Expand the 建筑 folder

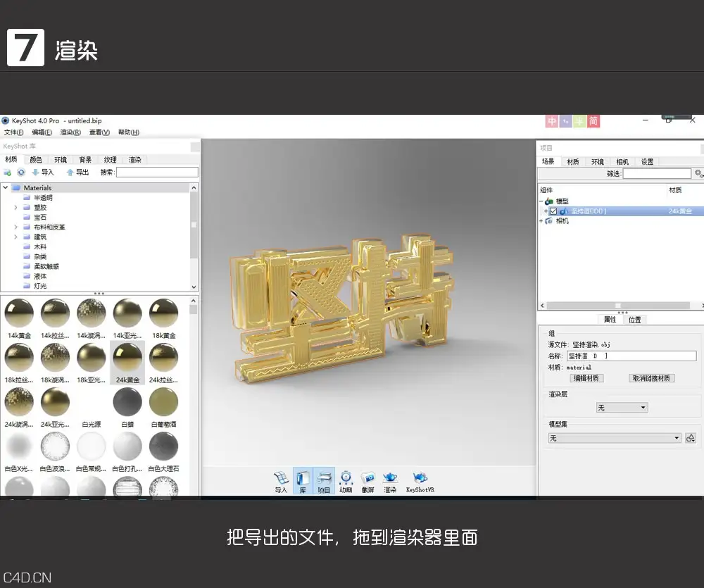pyautogui.click(x=15, y=237)
